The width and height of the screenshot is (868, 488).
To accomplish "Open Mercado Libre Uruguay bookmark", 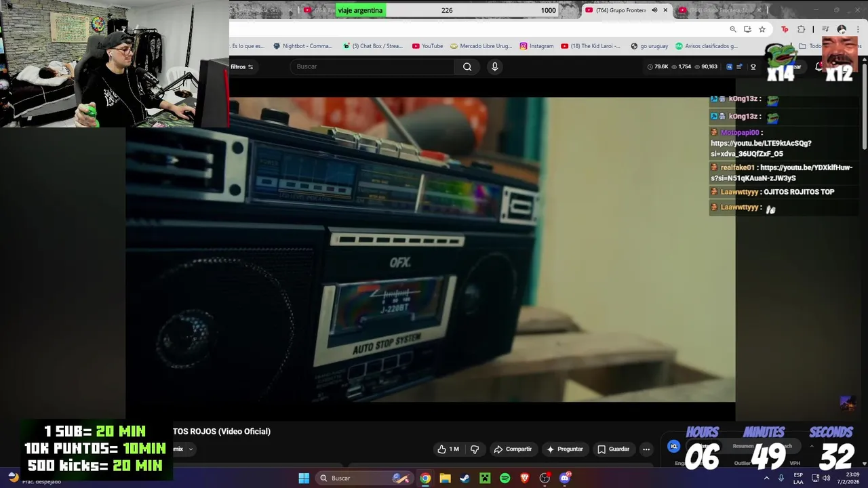I will (x=481, y=46).
